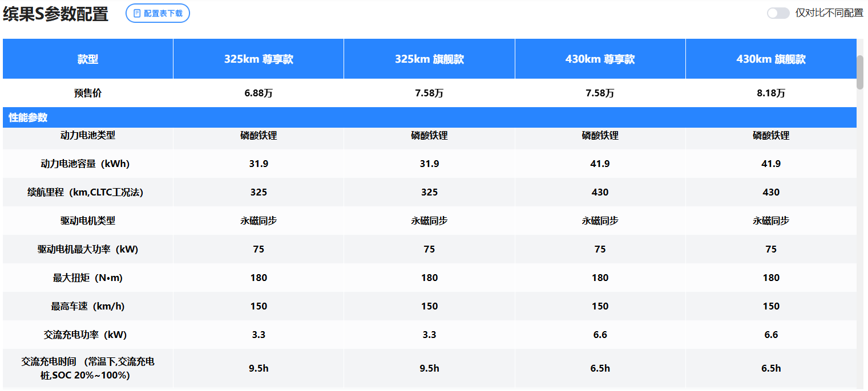The width and height of the screenshot is (868, 391).
Task: Click the 配置表下载 download button
Action: (x=158, y=13)
